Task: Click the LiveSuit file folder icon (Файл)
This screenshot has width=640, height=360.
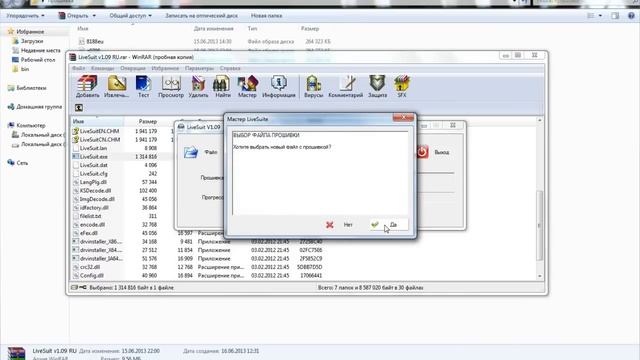Action: tap(191, 152)
